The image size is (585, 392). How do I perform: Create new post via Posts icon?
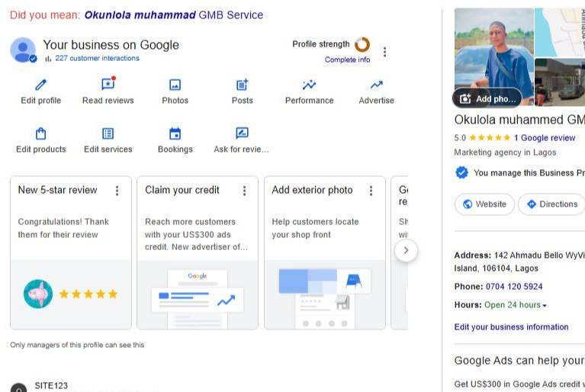click(242, 85)
